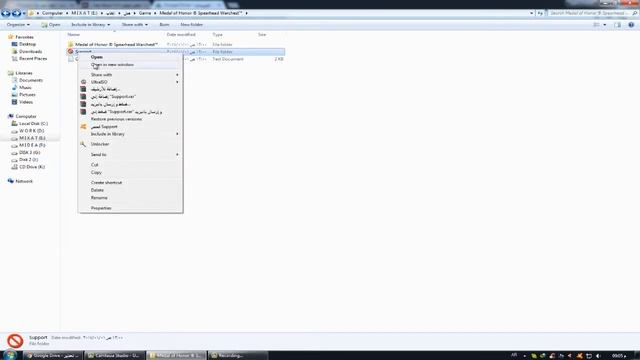The height and width of the screenshot is (360, 640).
Task: Click Game in address breadcrumb
Action: click(x=145, y=13)
